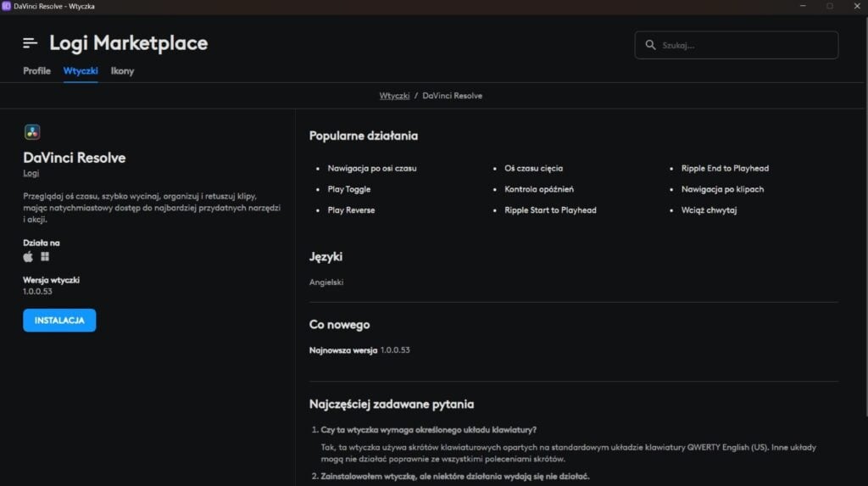Click the Windows platform icon
868x486 pixels.
pos(45,257)
